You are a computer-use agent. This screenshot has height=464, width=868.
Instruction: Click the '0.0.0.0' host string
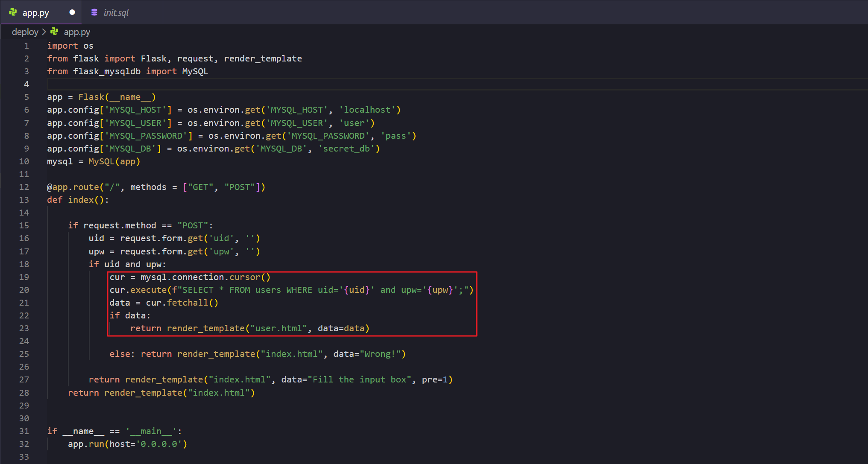point(159,444)
